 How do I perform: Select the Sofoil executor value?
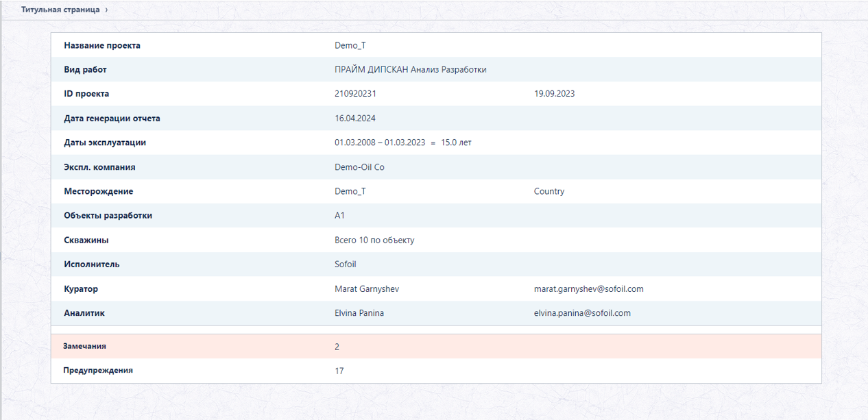[346, 264]
